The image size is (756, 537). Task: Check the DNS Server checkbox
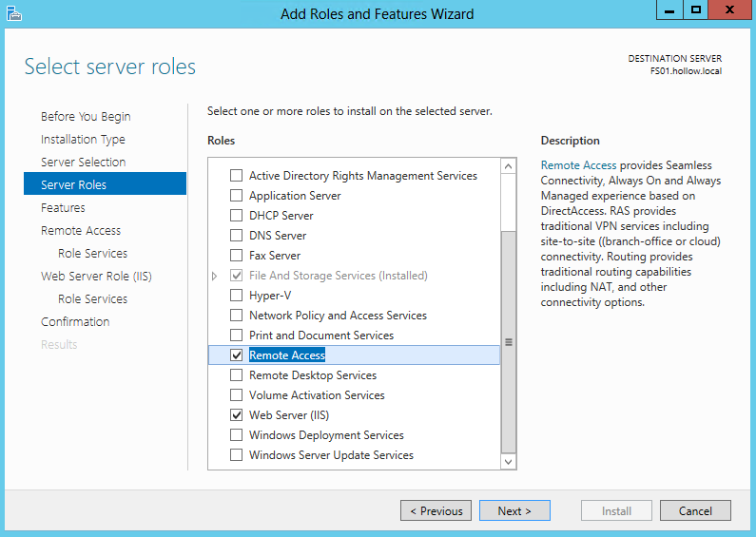237,236
